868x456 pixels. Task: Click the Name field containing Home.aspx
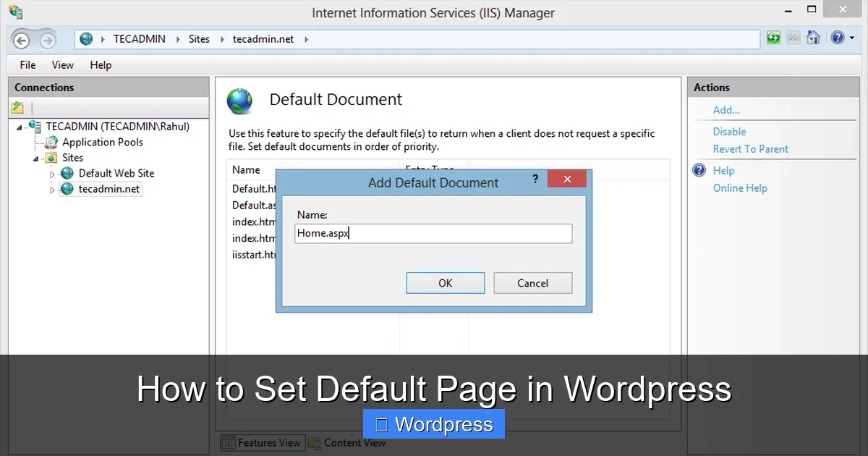coord(433,233)
